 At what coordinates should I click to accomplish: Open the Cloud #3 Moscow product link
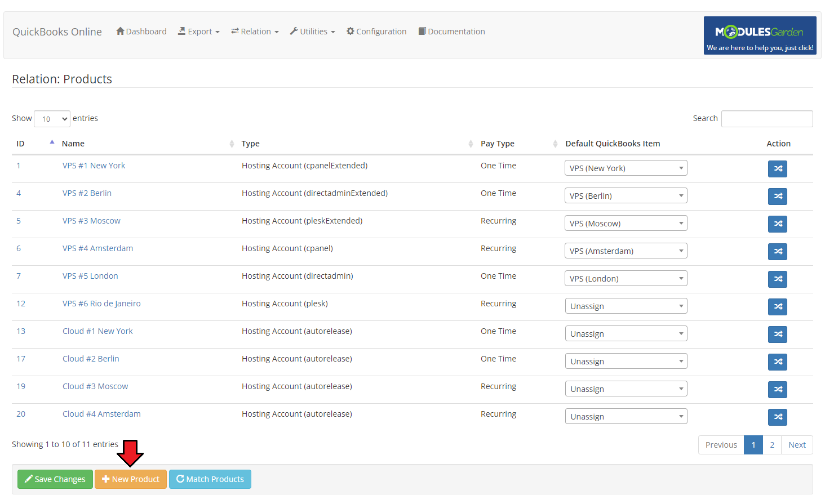[x=95, y=386]
